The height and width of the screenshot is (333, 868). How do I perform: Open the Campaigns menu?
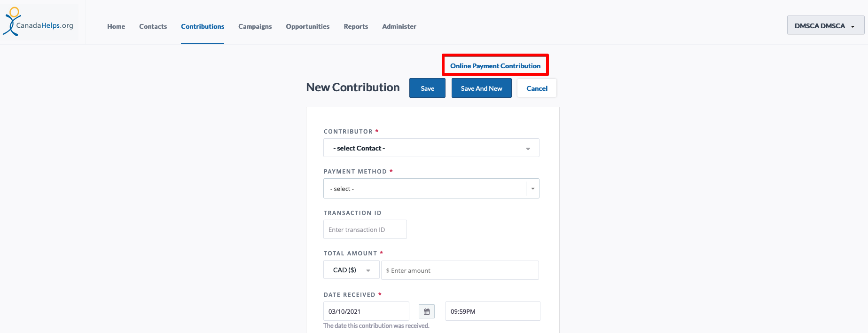[x=255, y=26]
